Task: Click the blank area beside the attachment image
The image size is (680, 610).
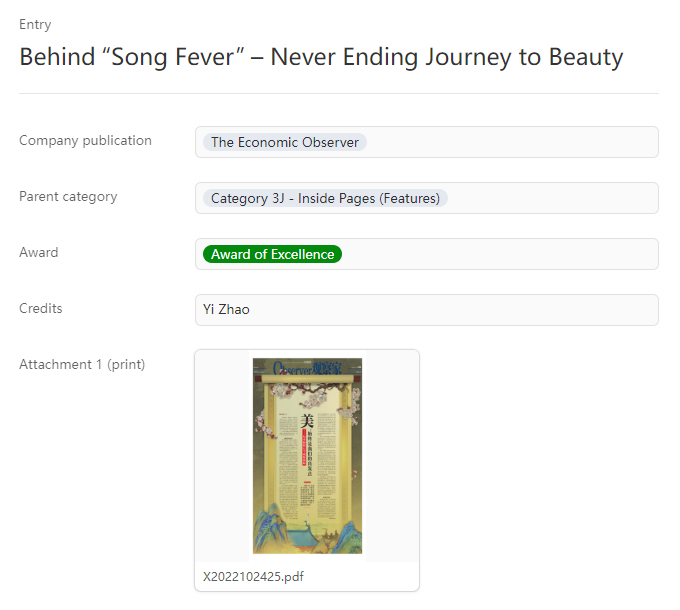Action: 390,455
